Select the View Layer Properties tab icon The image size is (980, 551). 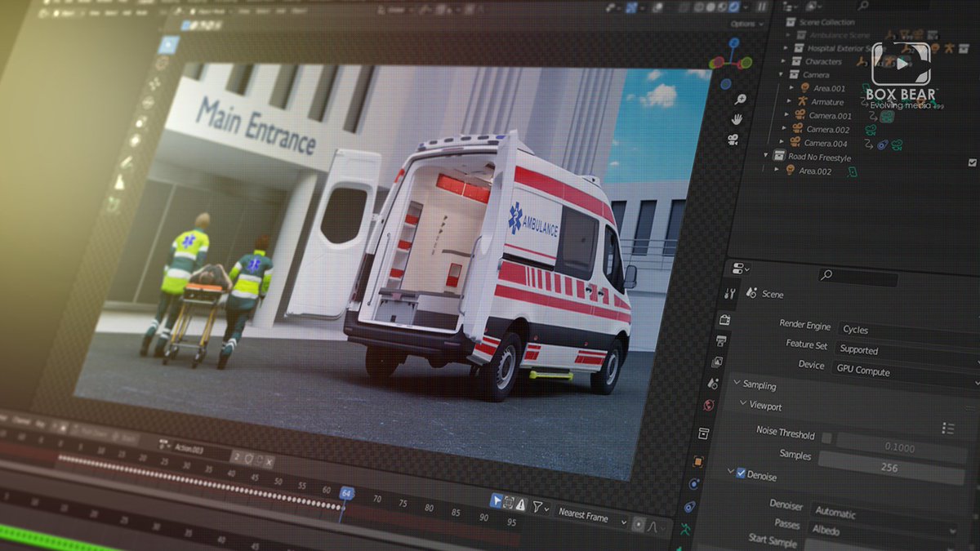(x=716, y=360)
